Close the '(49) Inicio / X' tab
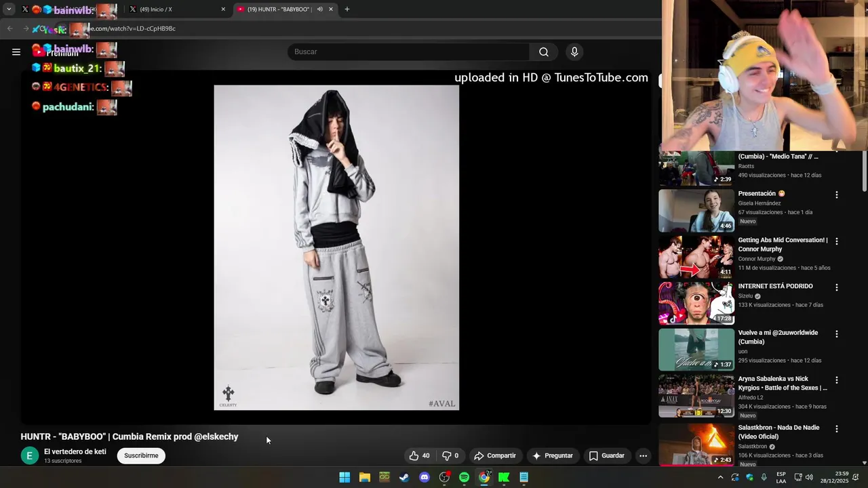 click(x=223, y=9)
